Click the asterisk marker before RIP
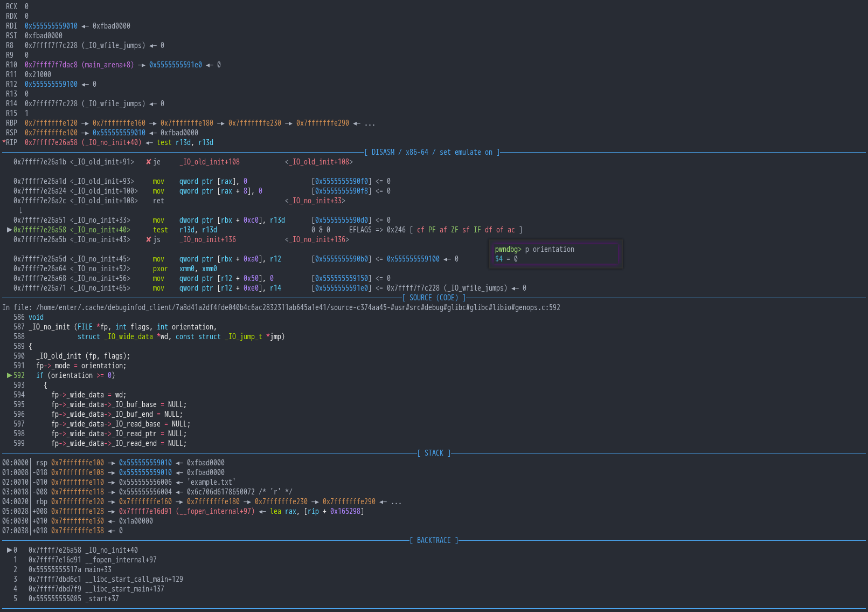Screen dimensions: 868x612 pyautogui.click(x=4, y=142)
